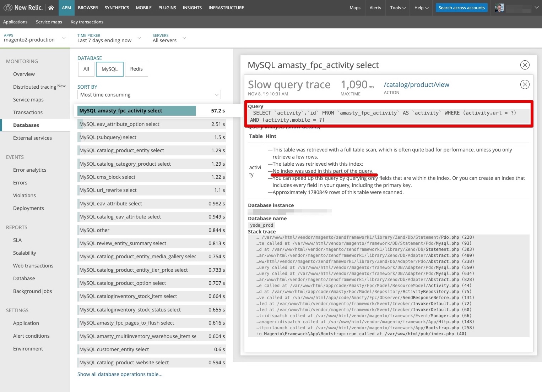Open Alerts in top bar

click(375, 8)
